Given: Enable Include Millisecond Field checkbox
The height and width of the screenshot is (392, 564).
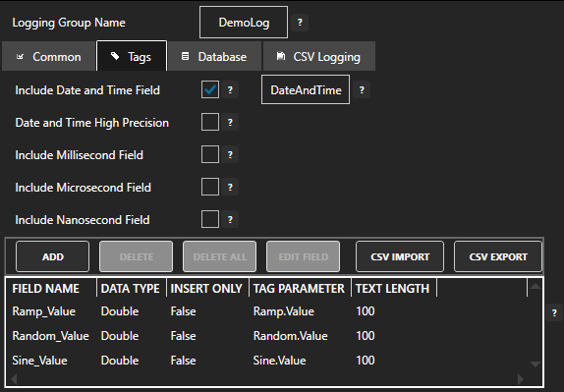Looking at the screenshot, I should (210, 154).
